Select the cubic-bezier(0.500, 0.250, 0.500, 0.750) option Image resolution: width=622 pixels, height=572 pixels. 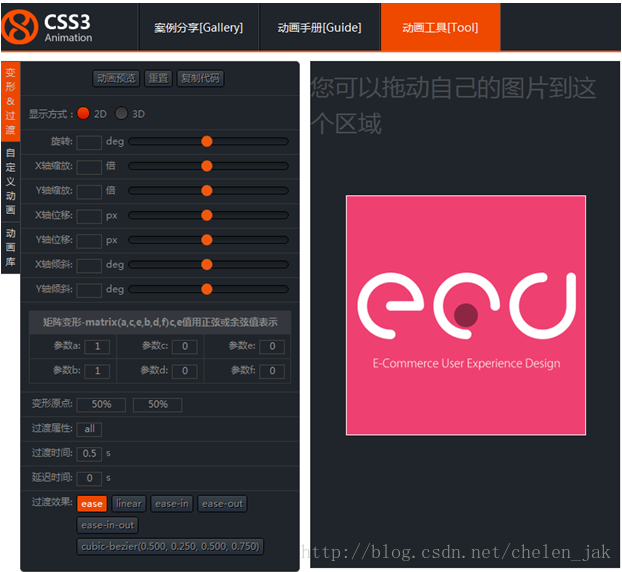tap(170, 547)
